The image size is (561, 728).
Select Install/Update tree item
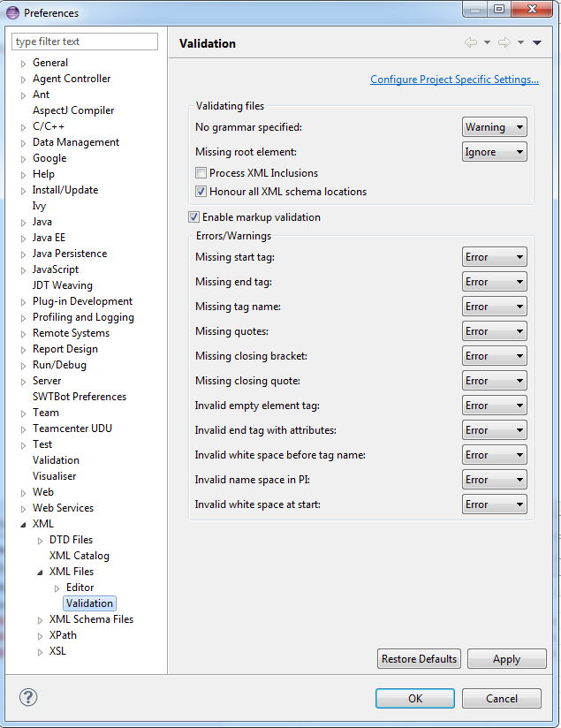coord(65,190)
